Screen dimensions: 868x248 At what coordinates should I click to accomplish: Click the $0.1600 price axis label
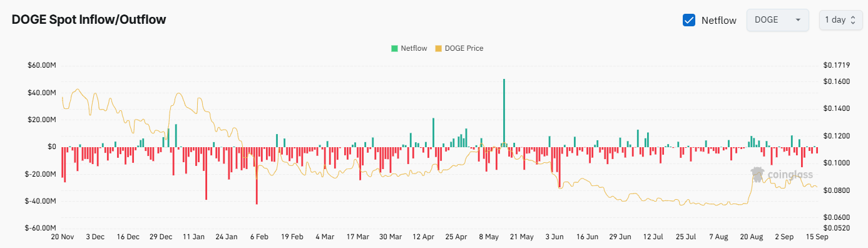(837, 81)
